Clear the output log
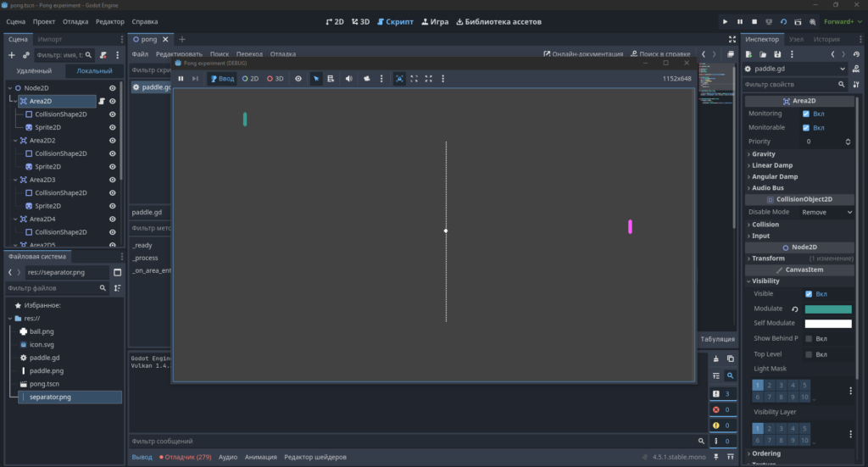 715,359
